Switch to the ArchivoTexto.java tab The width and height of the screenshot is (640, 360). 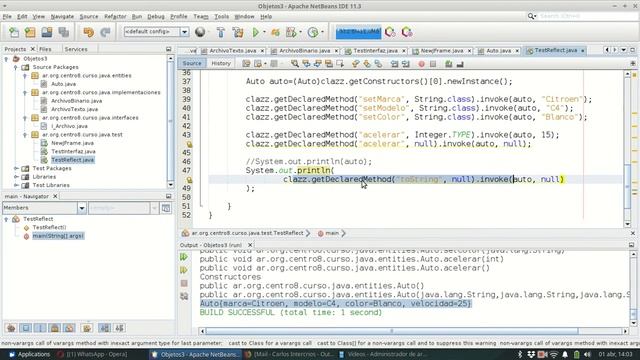click(233, 51)
